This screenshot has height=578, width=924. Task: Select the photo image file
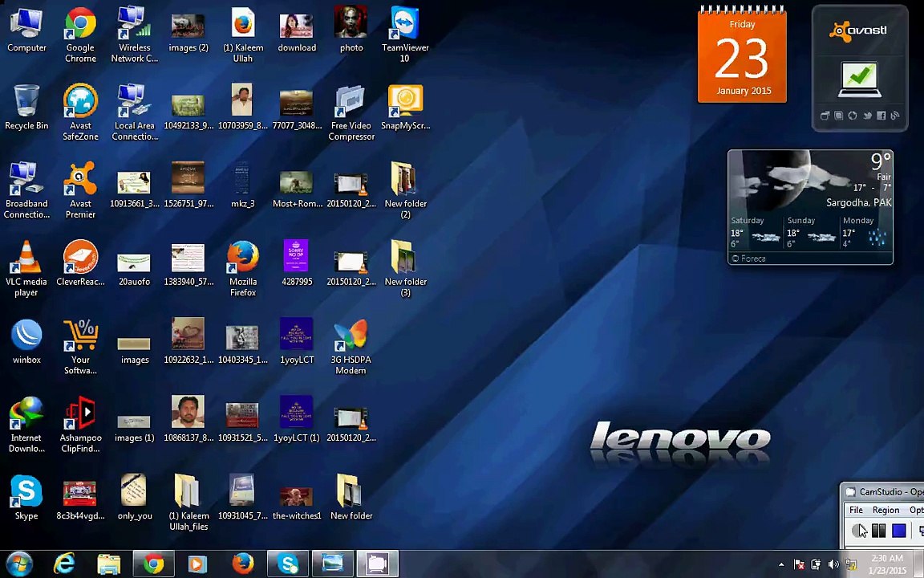351,31
